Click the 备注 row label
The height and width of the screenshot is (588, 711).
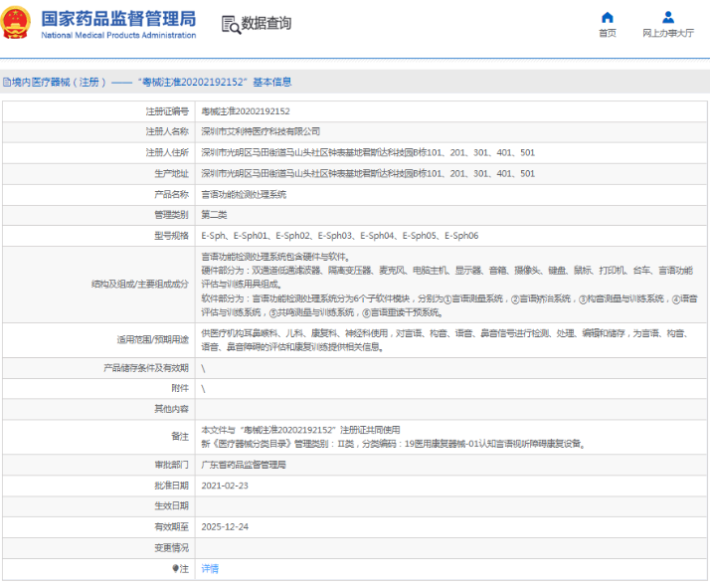[180, 437]
